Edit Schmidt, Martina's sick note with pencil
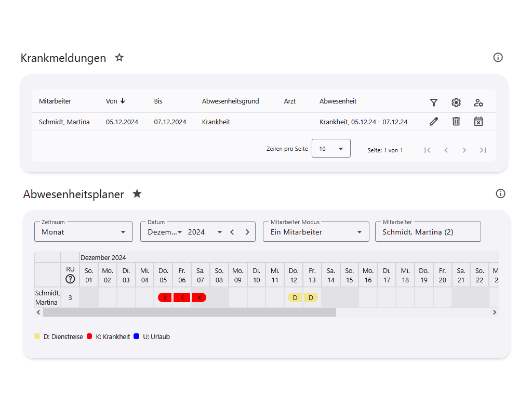The image size is (532, 416). tap(434, 121)
